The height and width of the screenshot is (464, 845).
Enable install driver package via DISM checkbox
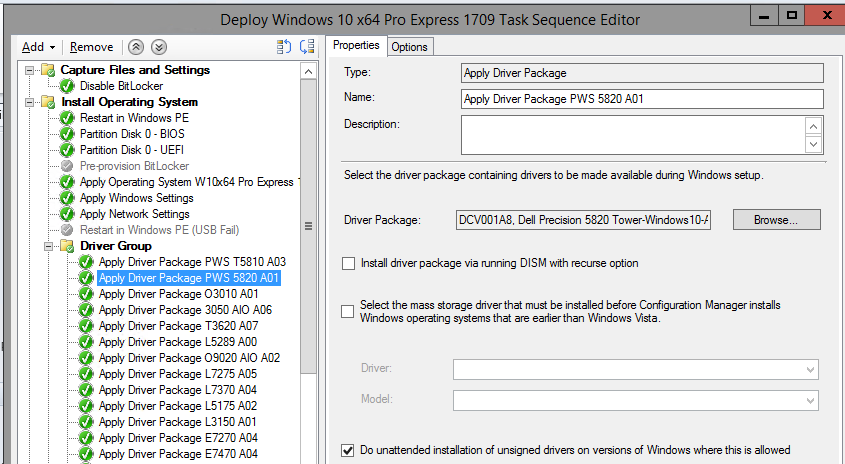click(x=348, y=264)
